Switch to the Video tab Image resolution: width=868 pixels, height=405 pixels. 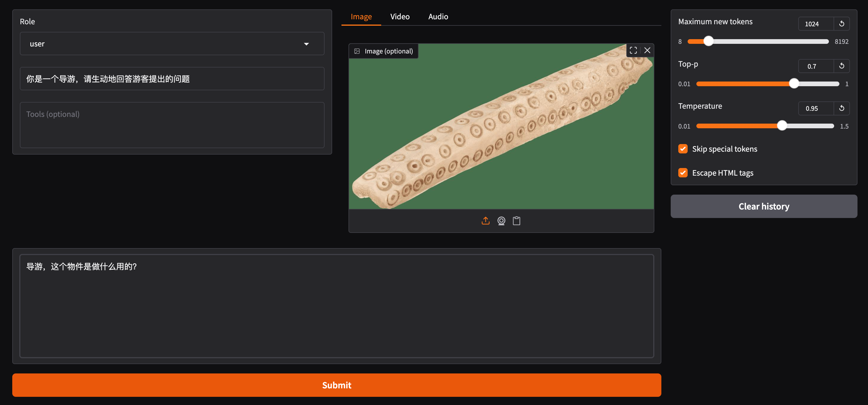[x=400, y=17]
